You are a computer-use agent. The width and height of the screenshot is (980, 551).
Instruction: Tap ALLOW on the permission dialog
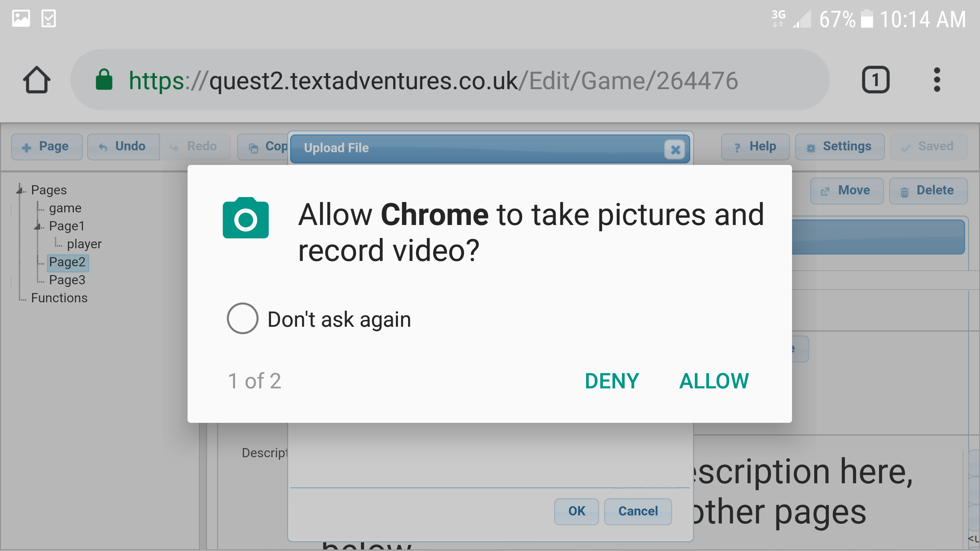(x=714, y=381)
